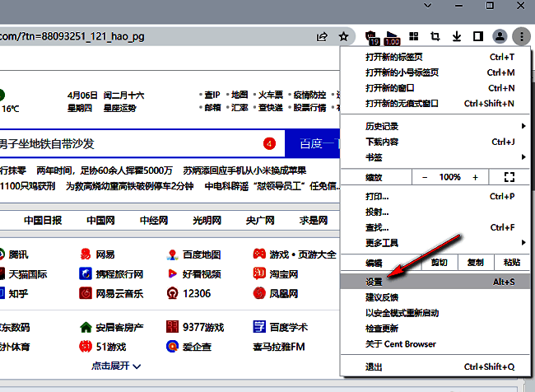Open 下载内容 from the menu
Screen dimensions: 535x392
[435, 142]
